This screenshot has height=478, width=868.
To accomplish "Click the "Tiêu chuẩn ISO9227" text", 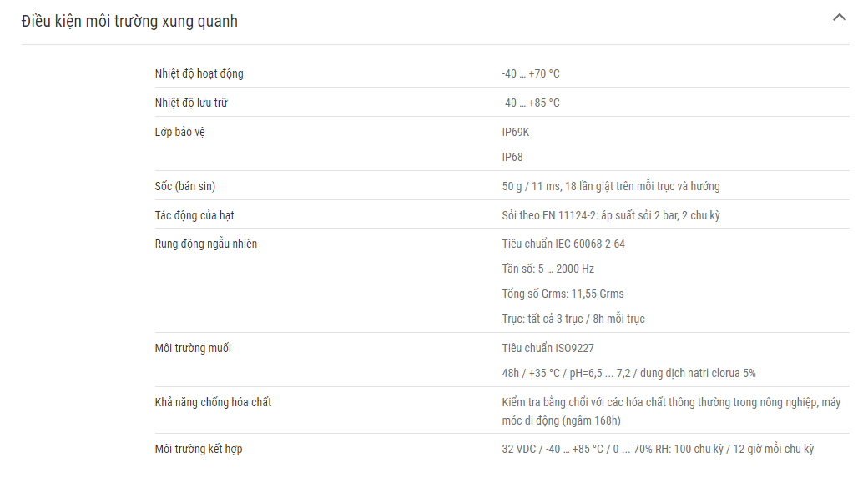I will [x=548, y=348].
